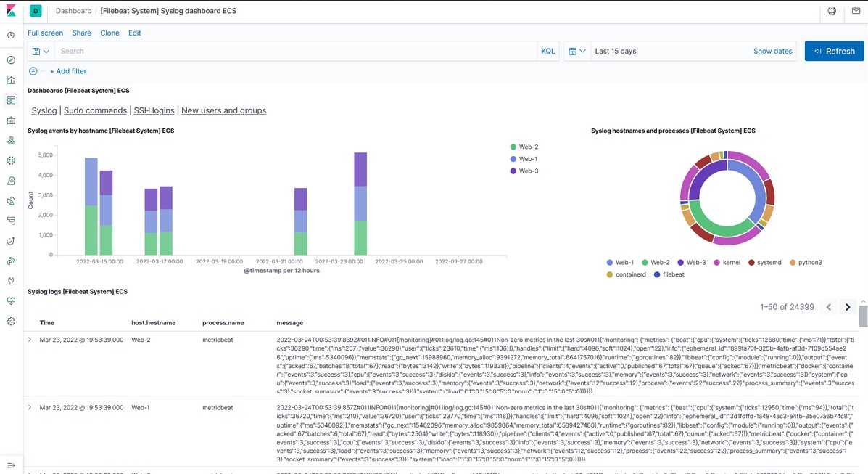868x474 pixels.
Task: Click the host.hostname column header
Action: 153,322
